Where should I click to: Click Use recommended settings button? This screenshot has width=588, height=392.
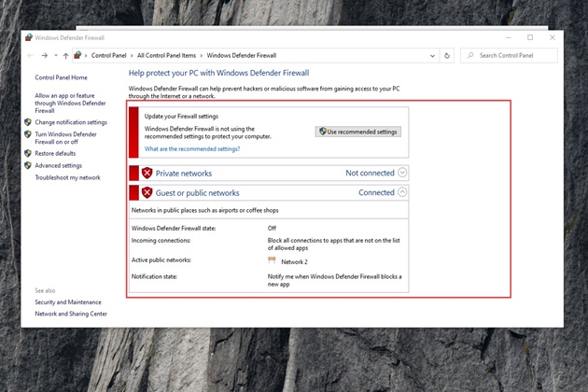(358, 132)
